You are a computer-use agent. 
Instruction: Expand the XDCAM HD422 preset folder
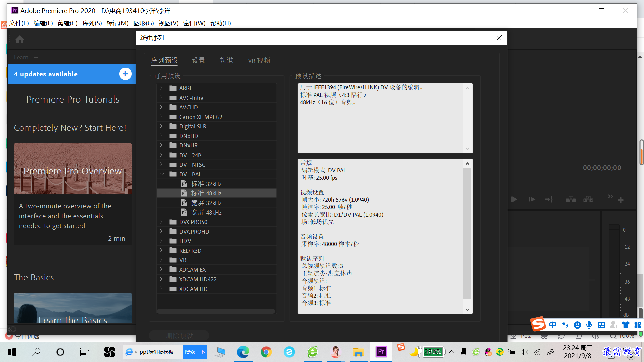point(161,279)
